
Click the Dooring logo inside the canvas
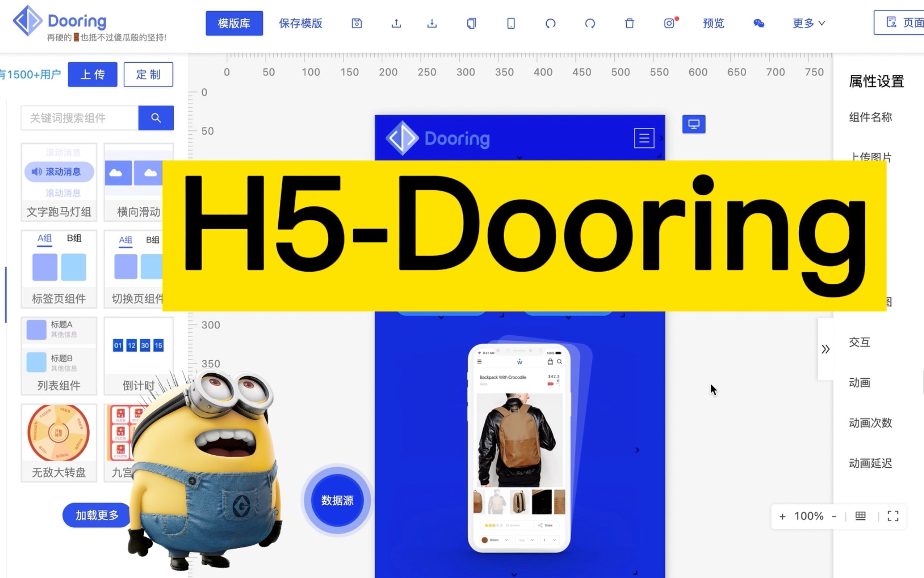[x=438, y=138]
